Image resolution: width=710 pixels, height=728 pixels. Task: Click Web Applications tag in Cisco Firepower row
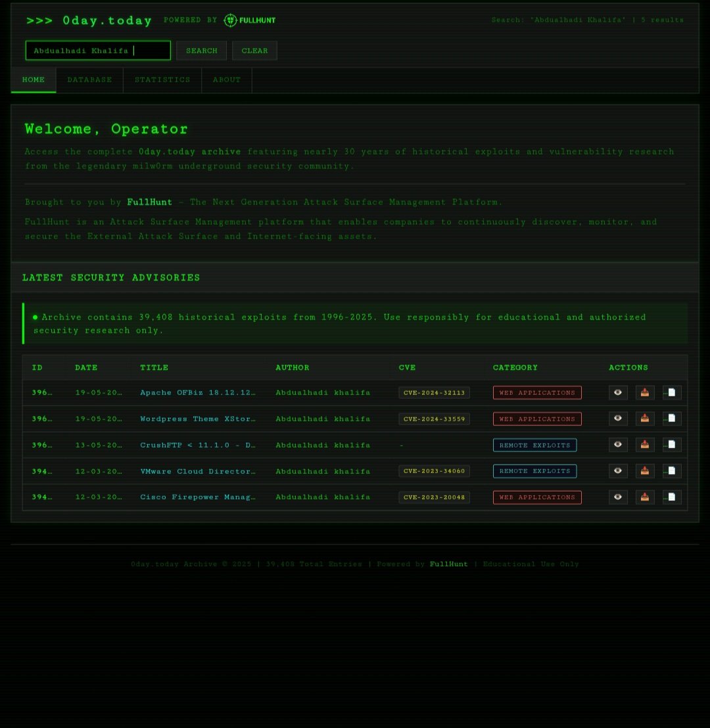(537, 497)
